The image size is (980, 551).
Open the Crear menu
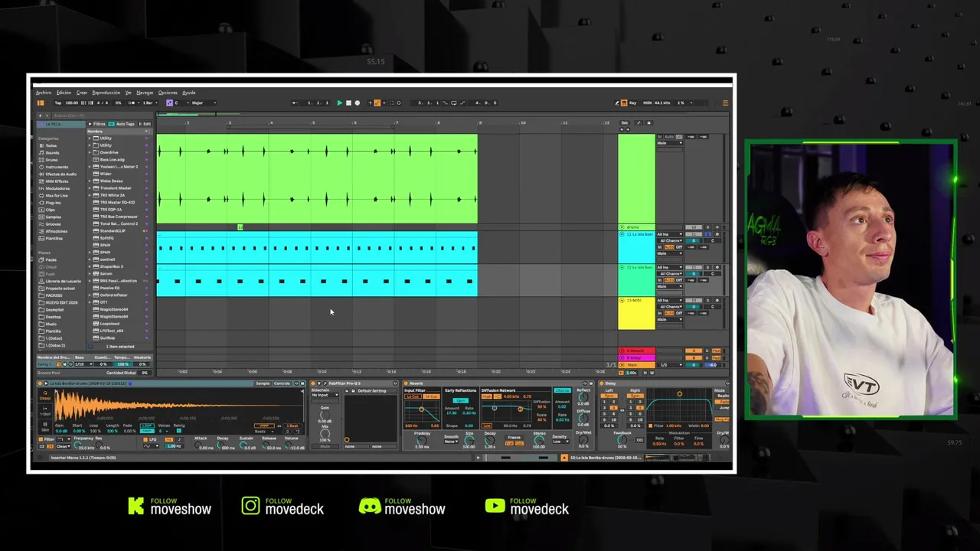tap(82, 93)
